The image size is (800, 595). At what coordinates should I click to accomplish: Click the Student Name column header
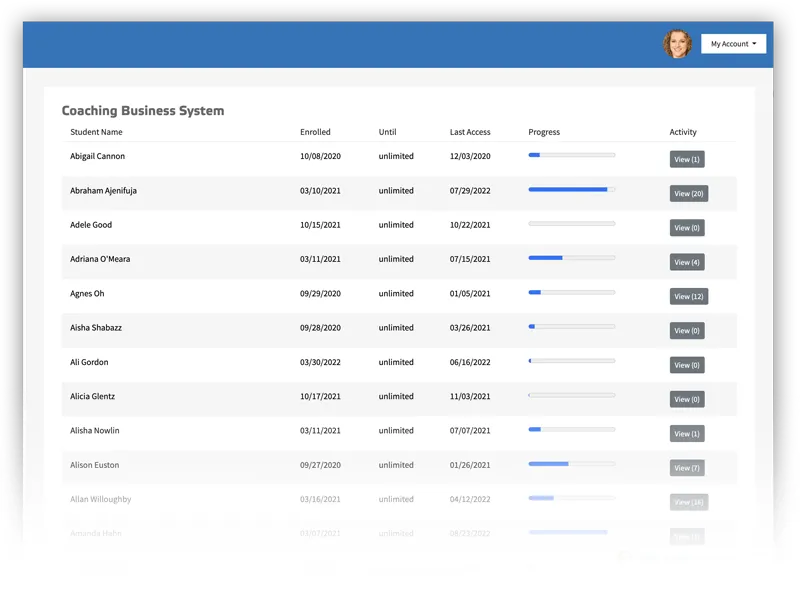click(96, 132)
